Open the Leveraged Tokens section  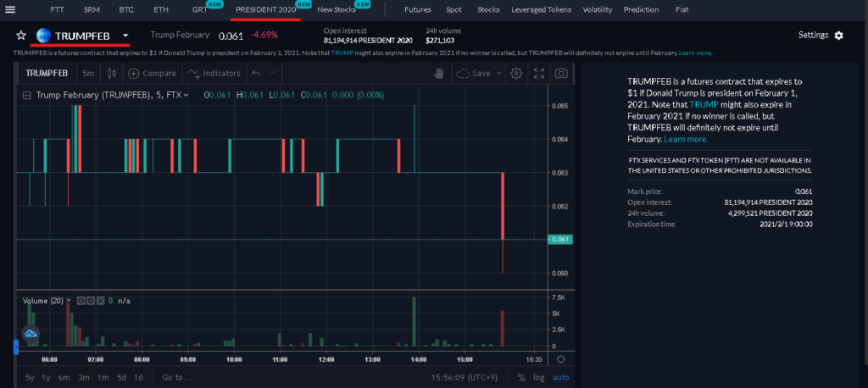pos(541,10)
